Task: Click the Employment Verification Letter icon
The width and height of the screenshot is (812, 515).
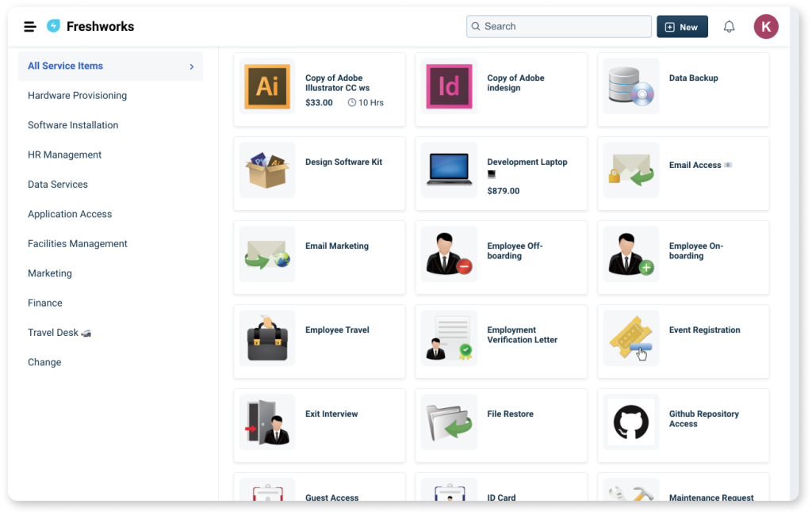Action: click(449, 338)
